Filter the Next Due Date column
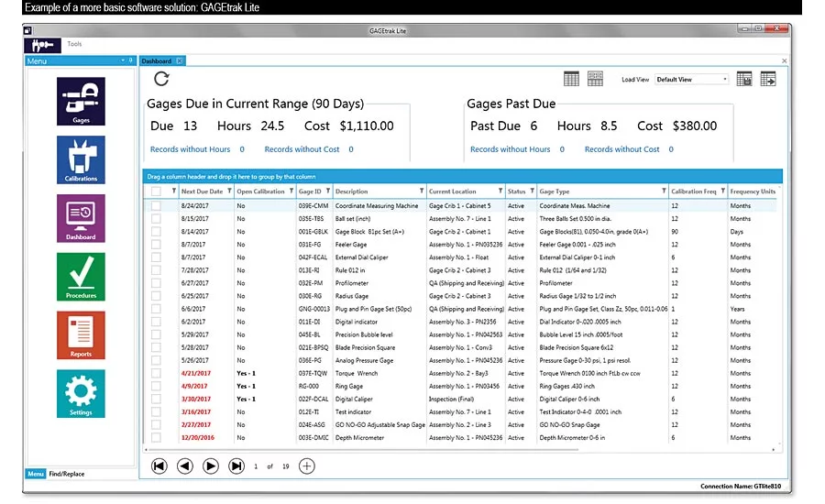The image size is (825, 504). click(229, 191)
